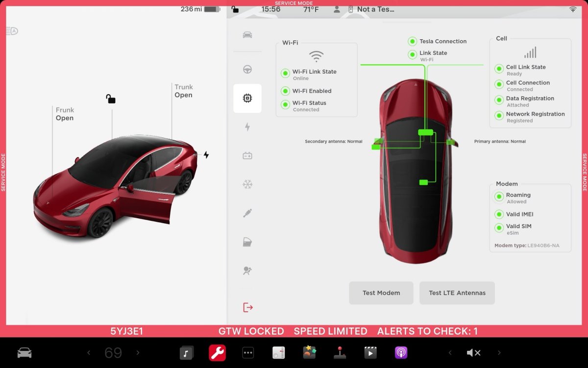The height and width of the screenshot is (368, 588).
Task: Select the closures door panel icon
Action: click(x=247, y=241)
